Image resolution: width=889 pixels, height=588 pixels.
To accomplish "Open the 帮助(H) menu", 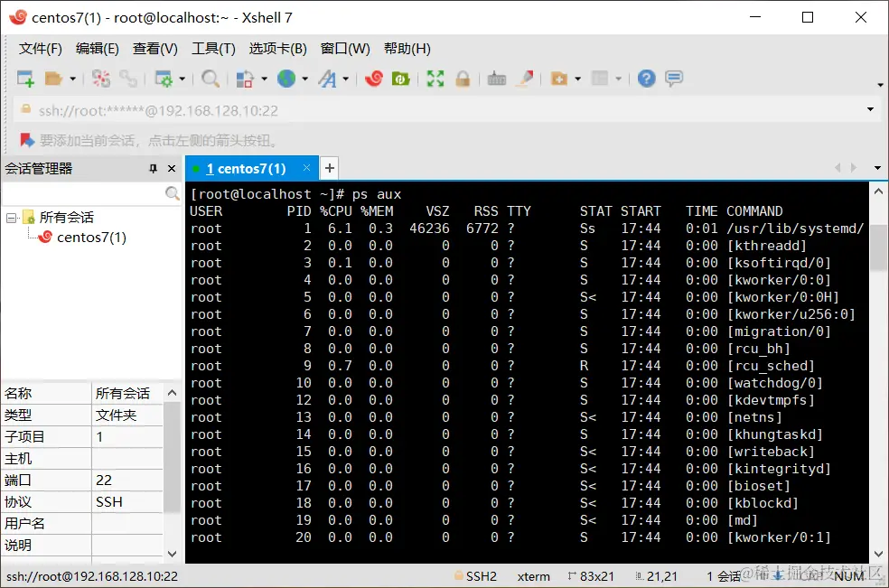I will pos(407,49).
